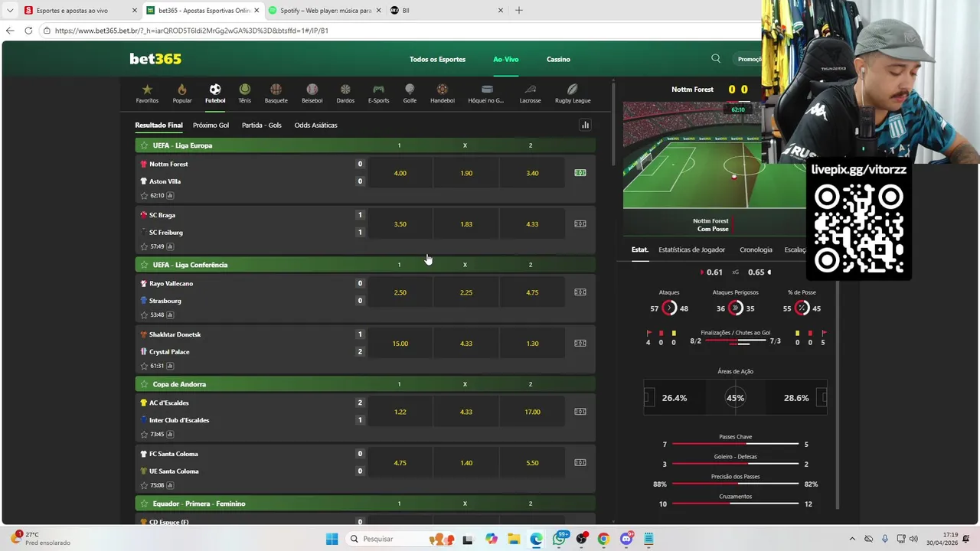Collapse the Copa de Andorra section
This screenshot has height=551, width=980.
click(x=365, y=384)
